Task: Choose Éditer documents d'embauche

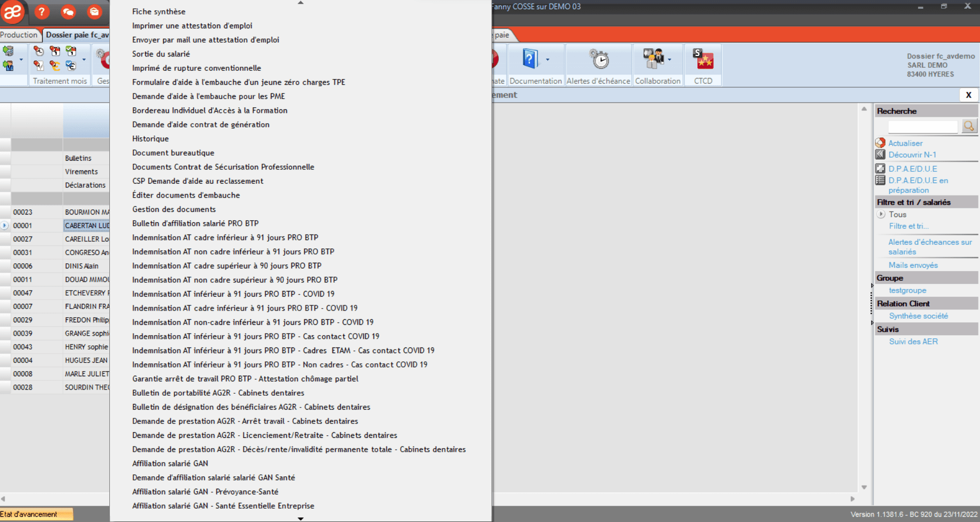Action: 186,195
